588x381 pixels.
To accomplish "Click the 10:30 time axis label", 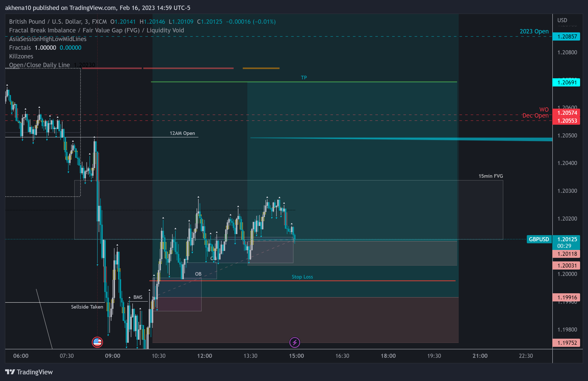I will click(159, 356).
